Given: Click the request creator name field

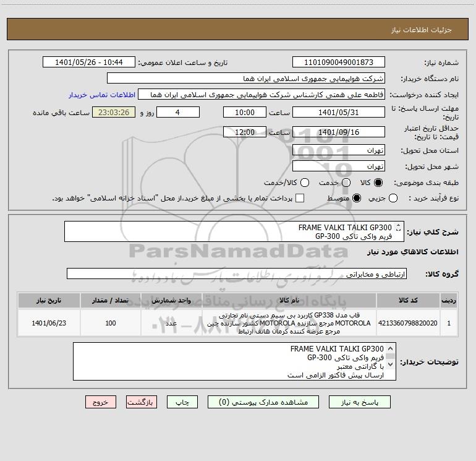Looking at the screenshot, I should (261, 95).
